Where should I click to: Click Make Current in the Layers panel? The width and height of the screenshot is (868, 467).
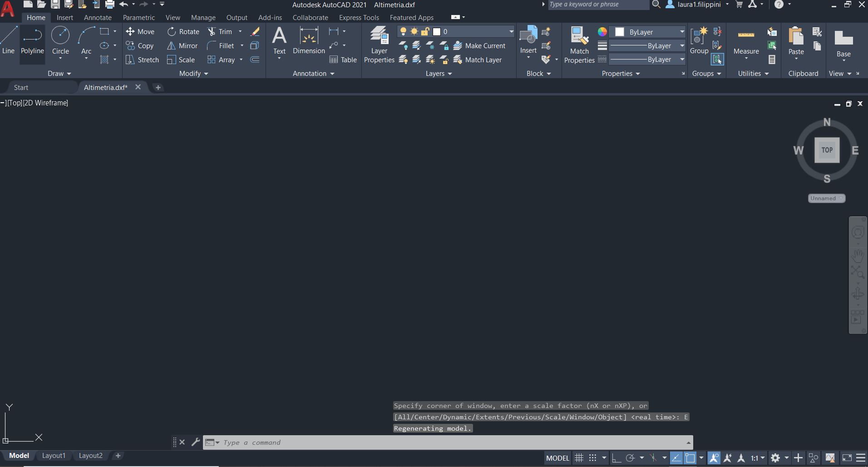pyautogui.click(x=481, y=45)
